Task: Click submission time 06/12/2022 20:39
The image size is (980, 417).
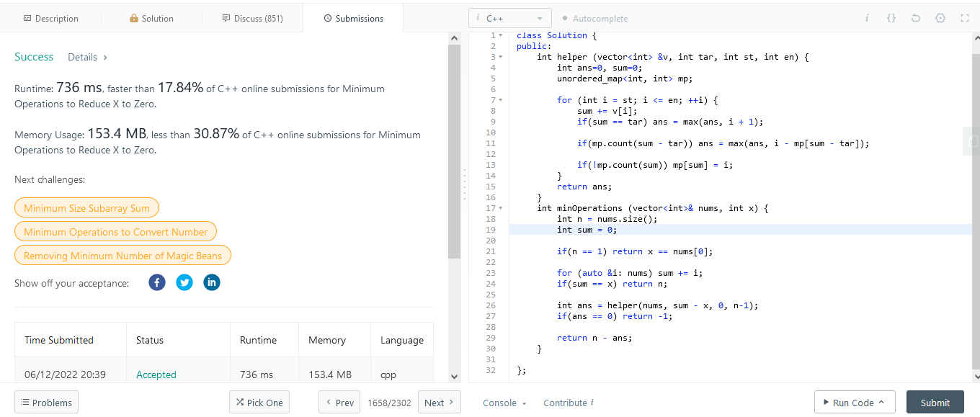Action: [x=65, y=375]
